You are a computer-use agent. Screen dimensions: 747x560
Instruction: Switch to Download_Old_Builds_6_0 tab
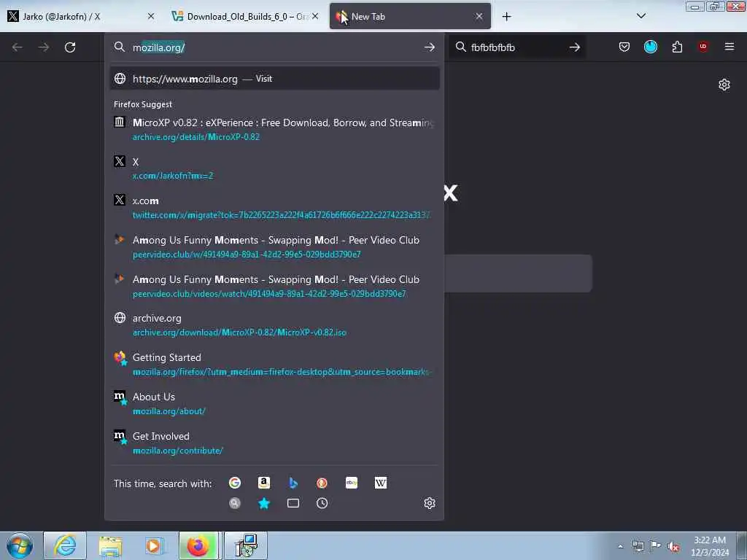[x=245, y=16]
